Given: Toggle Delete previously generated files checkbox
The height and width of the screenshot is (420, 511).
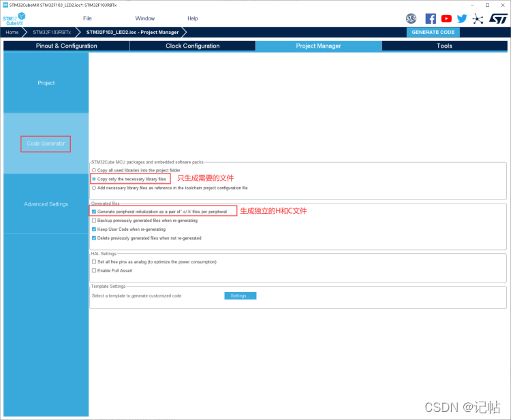Looking at the screenshot, I should click(94, 238).
